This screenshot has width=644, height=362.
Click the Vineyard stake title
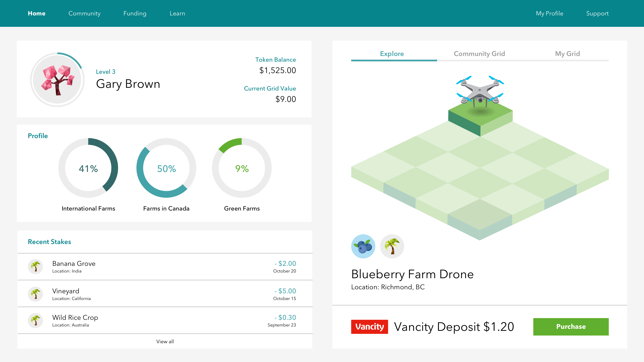point(66,291)
